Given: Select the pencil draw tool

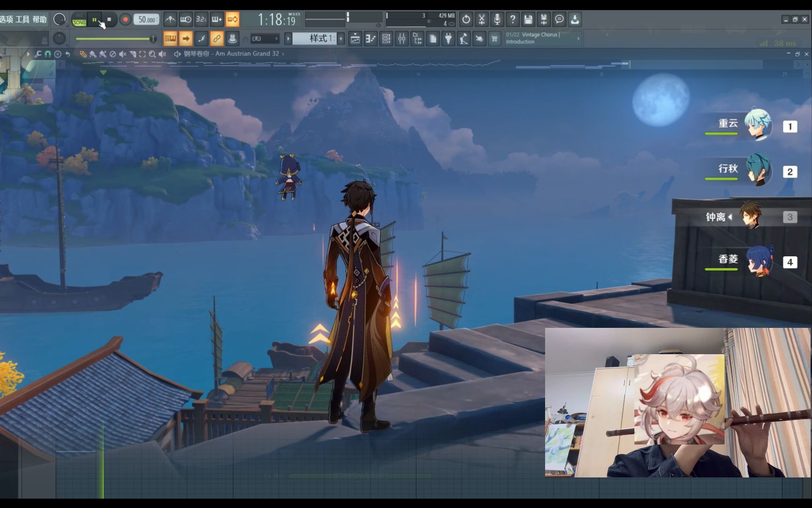Looking at the screenshot, I should point(83,54).
